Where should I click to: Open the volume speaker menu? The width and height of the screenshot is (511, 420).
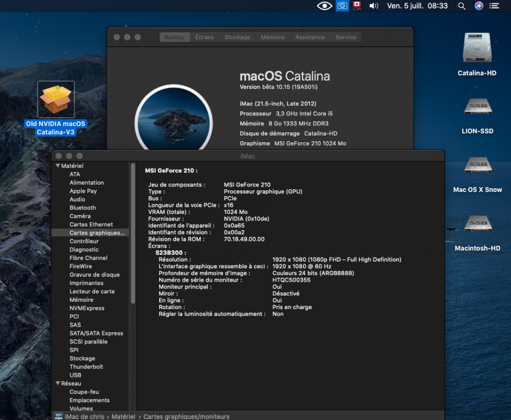coord(374,6)
